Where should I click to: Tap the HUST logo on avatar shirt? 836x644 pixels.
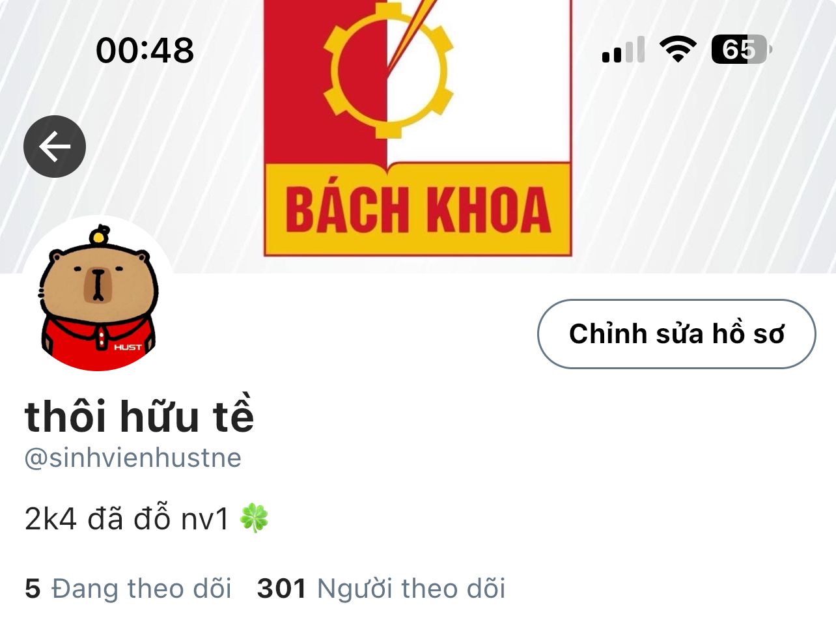click(128, 347)
